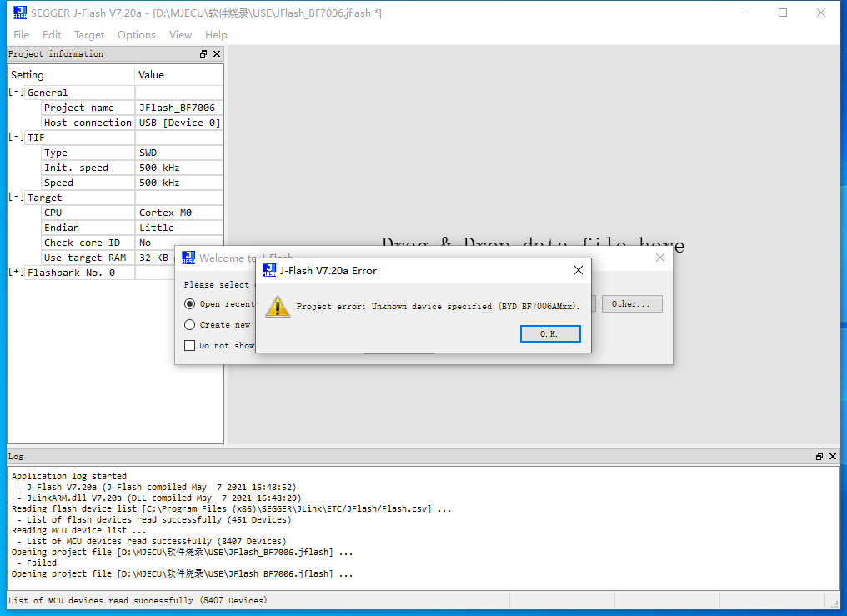The height and width of the screenshot is (616, 847).
Task: Click the Value column header
Action: pyautogui.click(x=178, y=74)
